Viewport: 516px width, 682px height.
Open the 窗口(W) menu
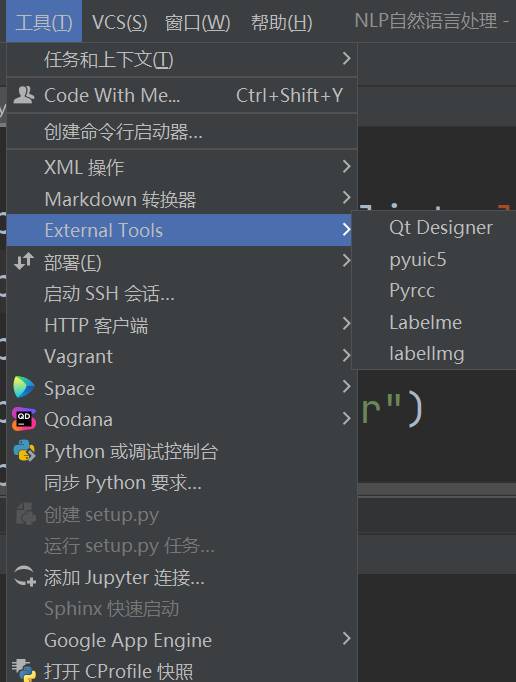tap(198, 22)
